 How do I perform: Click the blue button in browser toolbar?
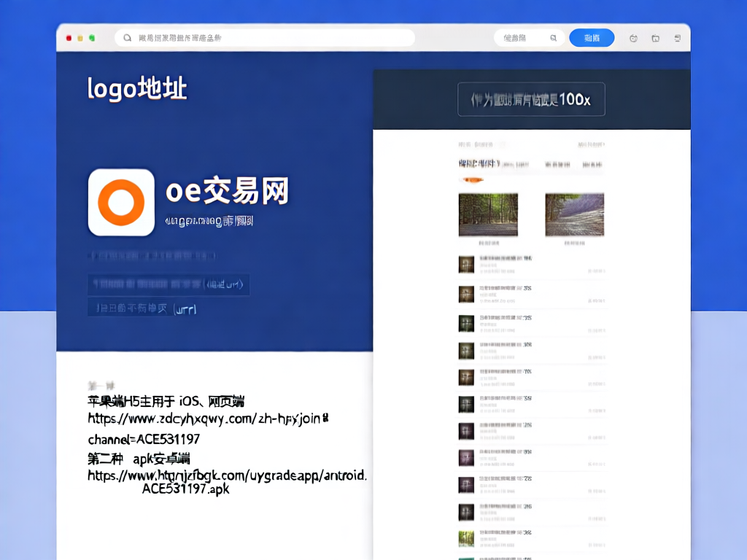pos(592,38)
